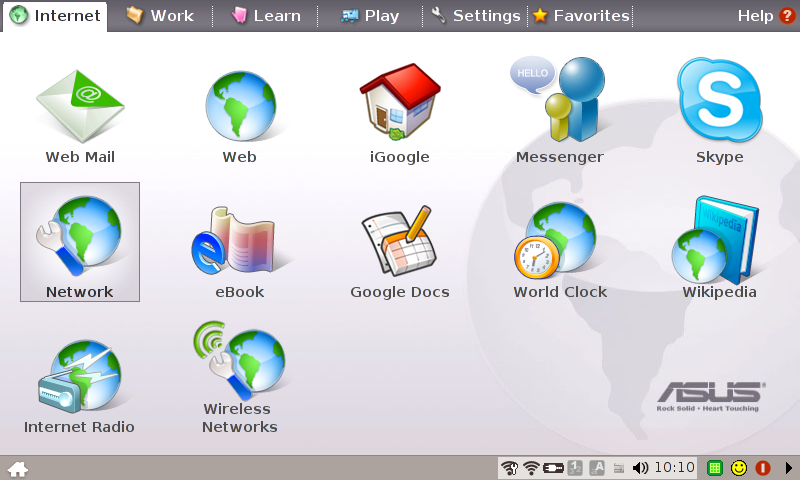Go to the Play tab
Screen dimensions: 800x480
[x=370, y=16]
